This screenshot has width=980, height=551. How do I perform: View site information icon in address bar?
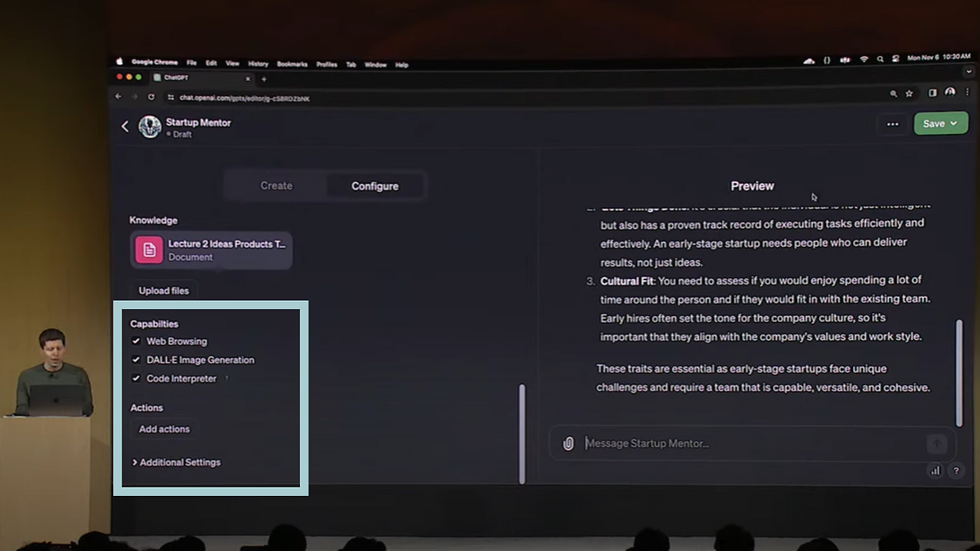[171, 98]
